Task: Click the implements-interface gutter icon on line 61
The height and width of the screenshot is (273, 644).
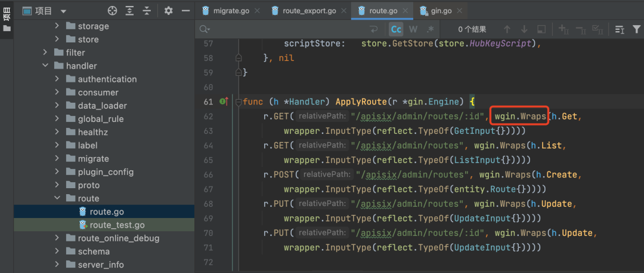Action: pyautogui.click(x=224, y=102)
